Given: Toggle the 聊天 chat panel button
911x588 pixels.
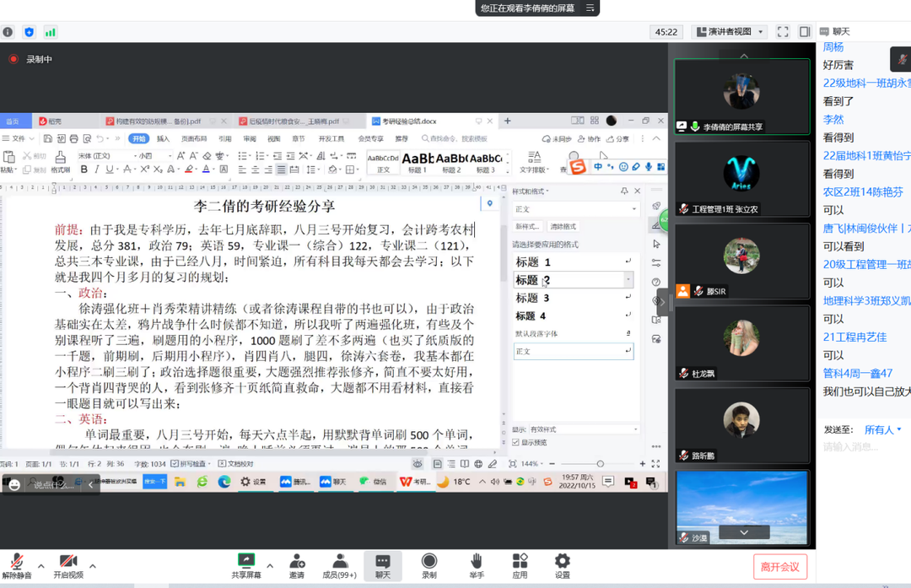Looking at the screenshot, I should pyautogui.click(x=383, y=562).
